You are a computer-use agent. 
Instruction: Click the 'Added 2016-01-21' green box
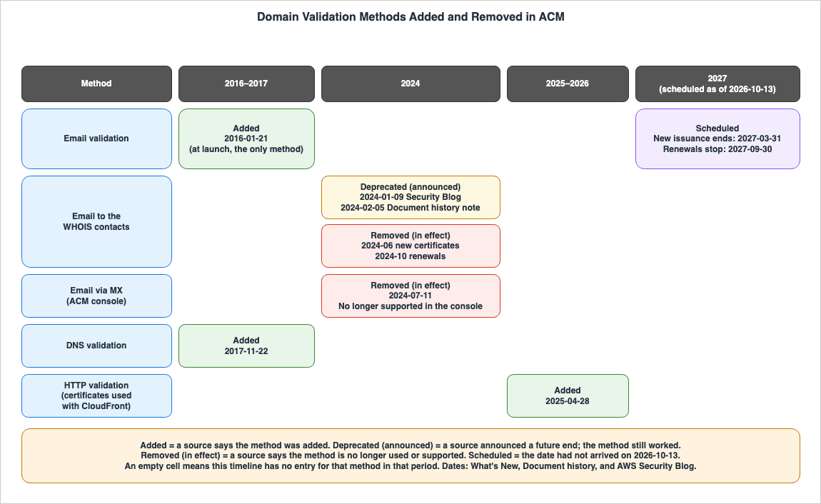(246, 138)
